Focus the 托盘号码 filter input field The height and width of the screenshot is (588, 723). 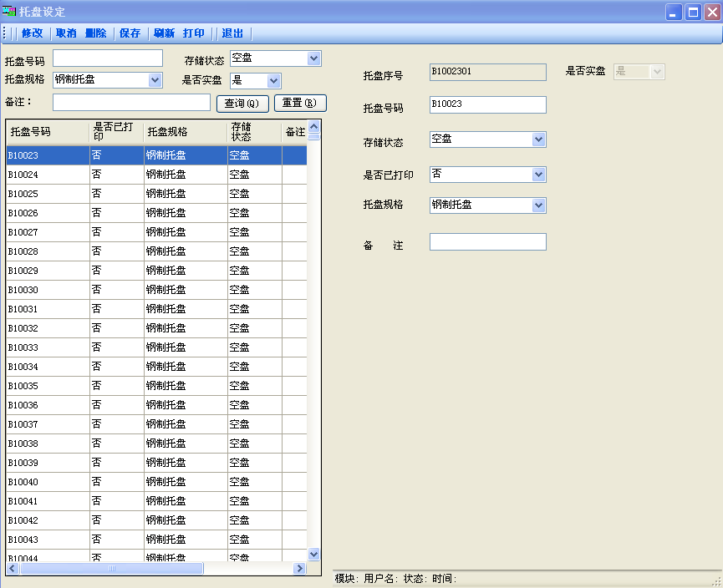point(108,58)
